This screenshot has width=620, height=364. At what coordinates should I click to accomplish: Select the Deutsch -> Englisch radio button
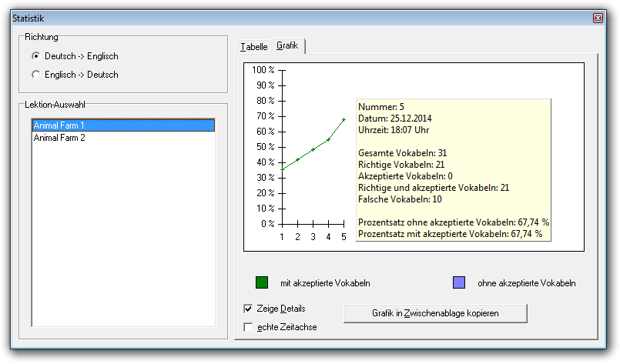pyautogui.click(x=35, y=56)
